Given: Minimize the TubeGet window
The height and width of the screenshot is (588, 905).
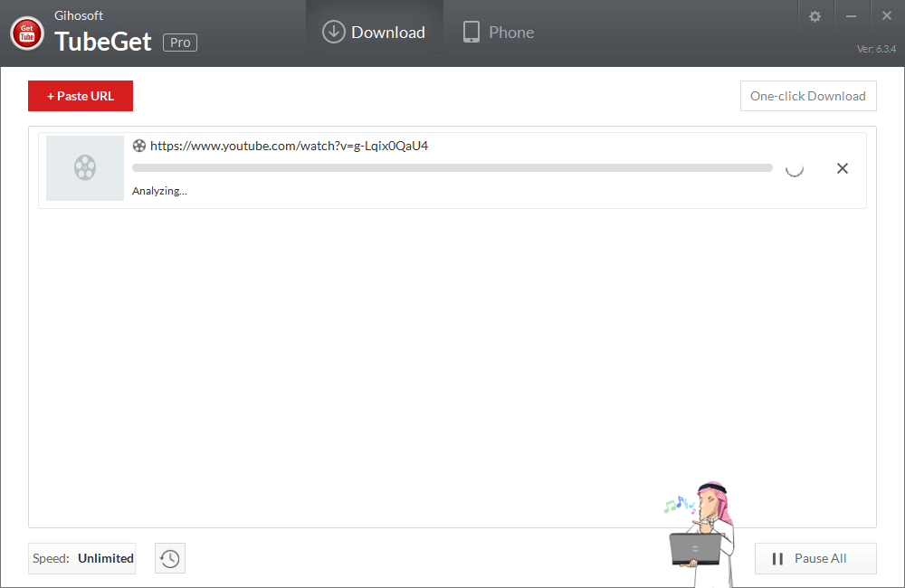Looking at the screenshot, I should pos(851,16).
